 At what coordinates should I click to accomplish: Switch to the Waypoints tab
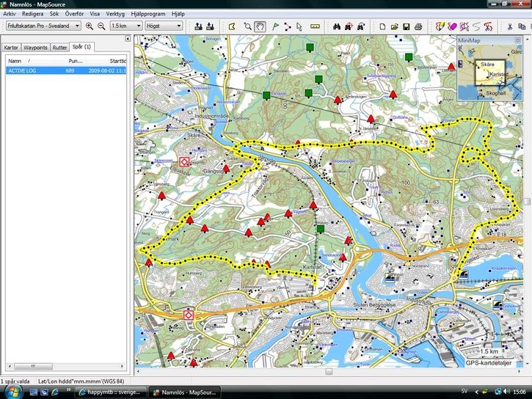[x=35, y=48]
